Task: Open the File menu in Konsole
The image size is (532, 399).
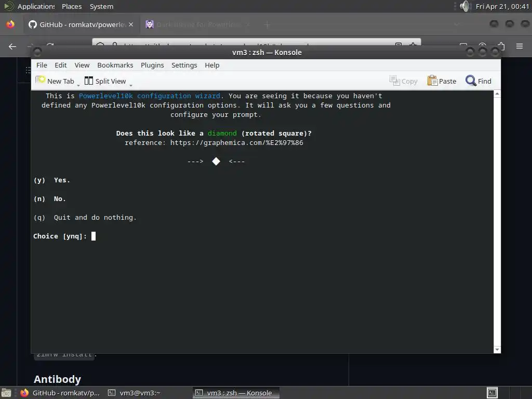Action: [42, 65]
